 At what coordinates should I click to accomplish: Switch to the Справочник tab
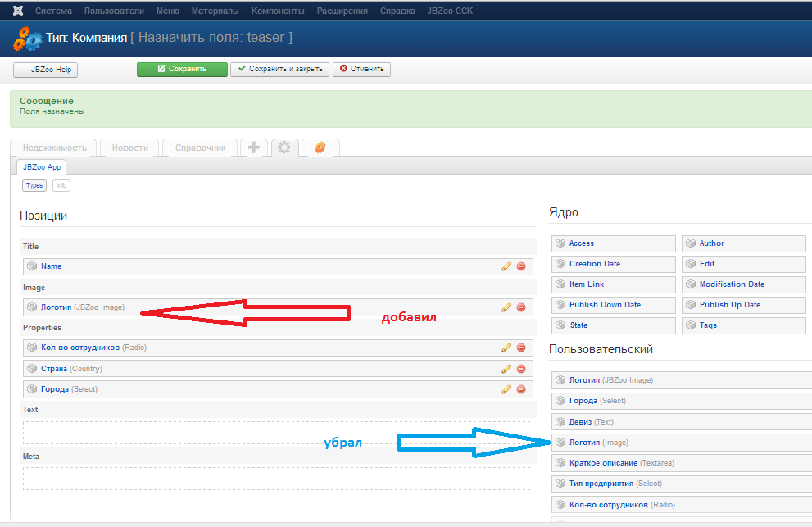[200, 148]
